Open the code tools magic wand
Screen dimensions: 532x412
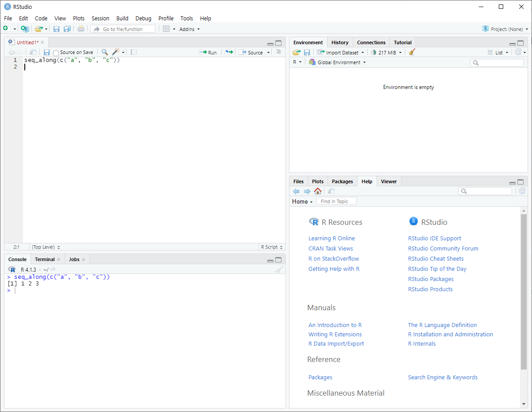coord(116,52)
